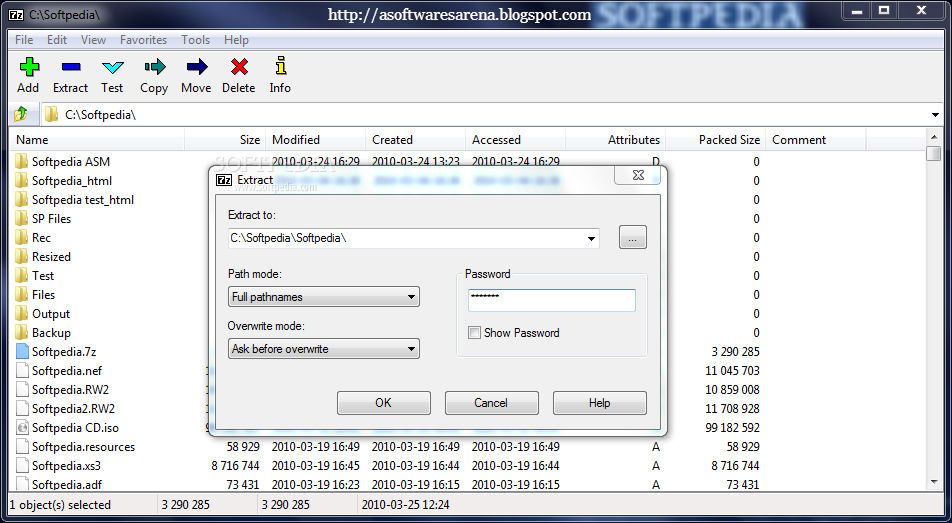Open the File menu
Viewport: 952px width, 523px height.
(24, 39)
